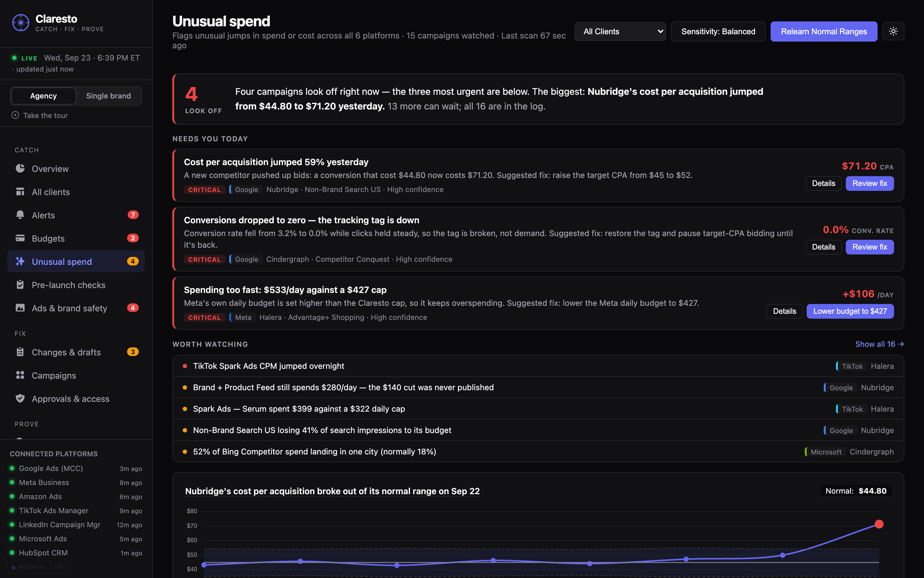924x578 pixels.
Task: Open the Budgets section
Action: (76, 239)
